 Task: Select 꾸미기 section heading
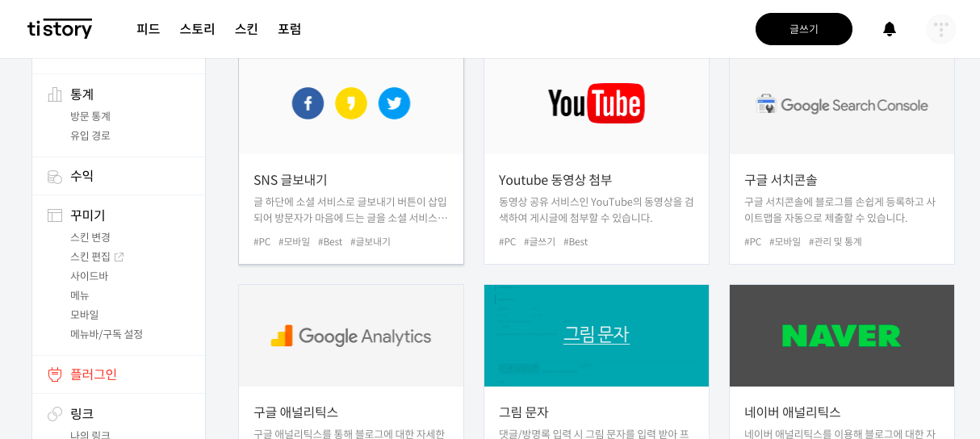(x=88, y=215)
